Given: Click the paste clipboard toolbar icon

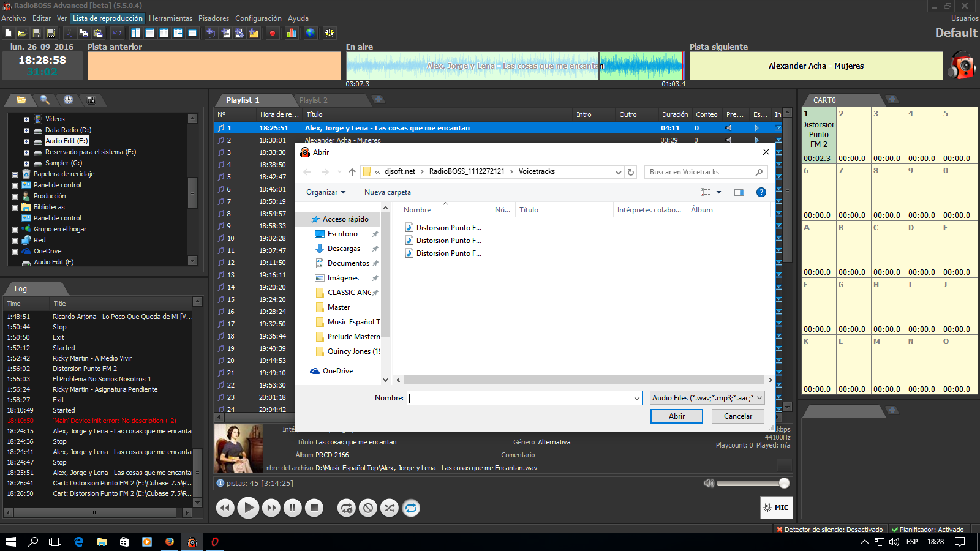Looking at the screenshot, I should tap(97, 33).
